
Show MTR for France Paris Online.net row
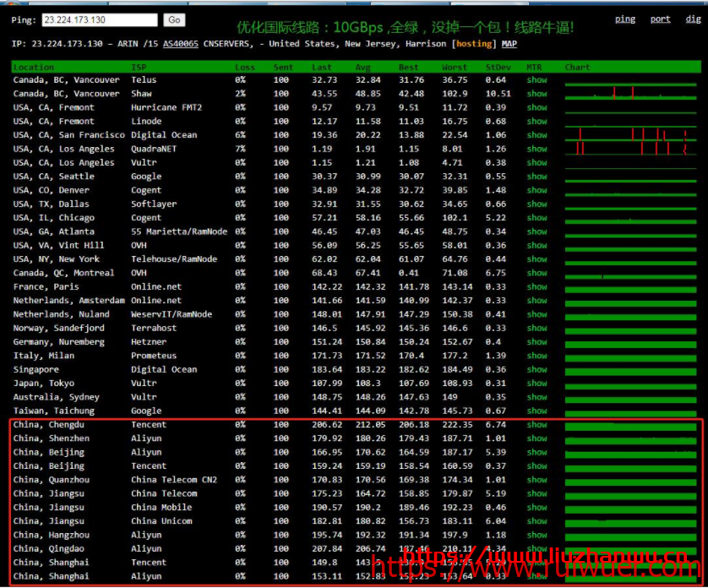536,287
